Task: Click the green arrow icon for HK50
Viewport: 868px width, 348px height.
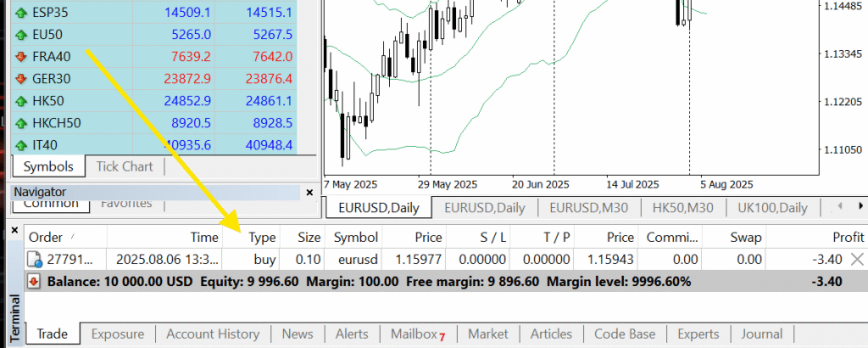Action: coord(20,101)
